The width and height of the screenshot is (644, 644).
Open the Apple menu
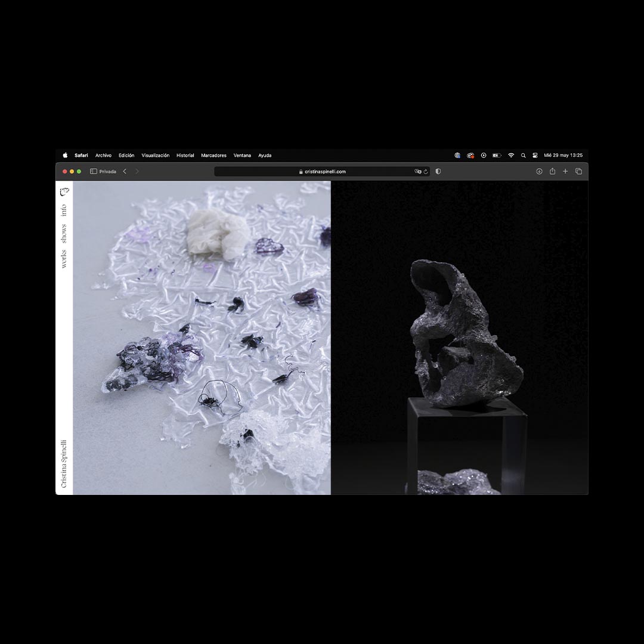(65, 155)
